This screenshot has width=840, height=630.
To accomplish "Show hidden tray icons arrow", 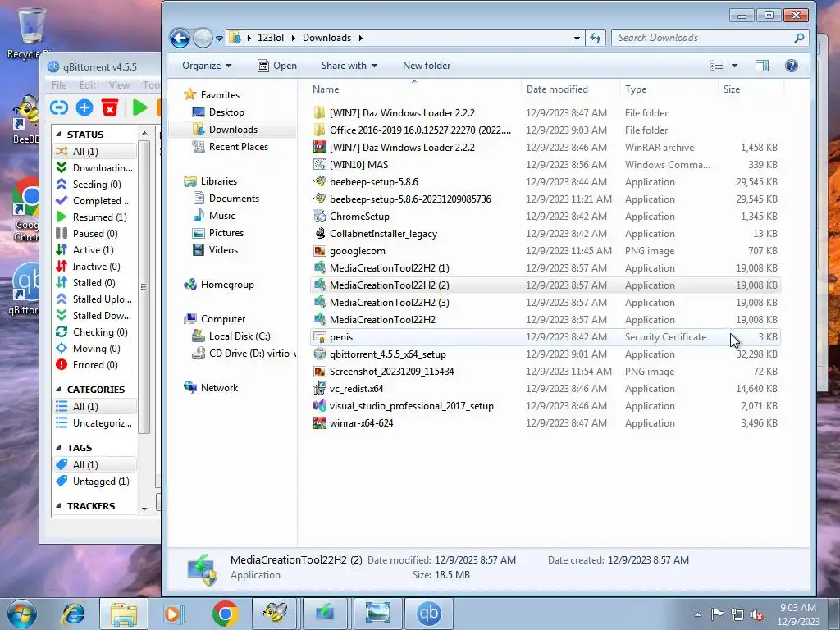I will click(x=697, y=614).
